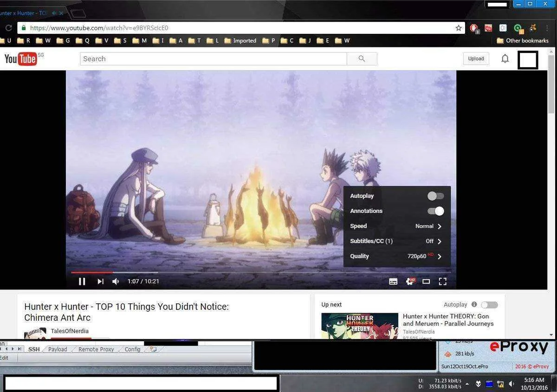Screen dimensions: 557x392
Task: Open the Q bookmarks folder
Action: (83, 41)
